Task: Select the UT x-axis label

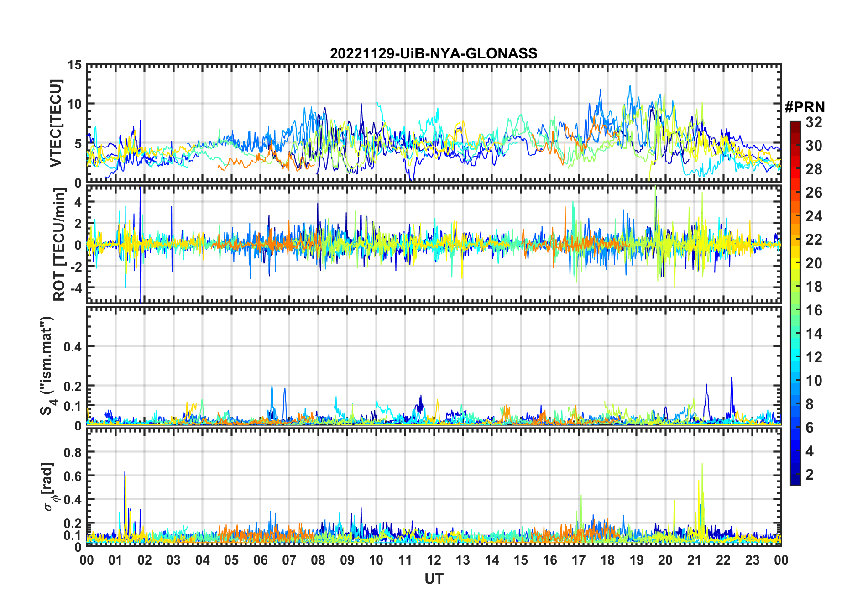Action: (x=434, y=579)
